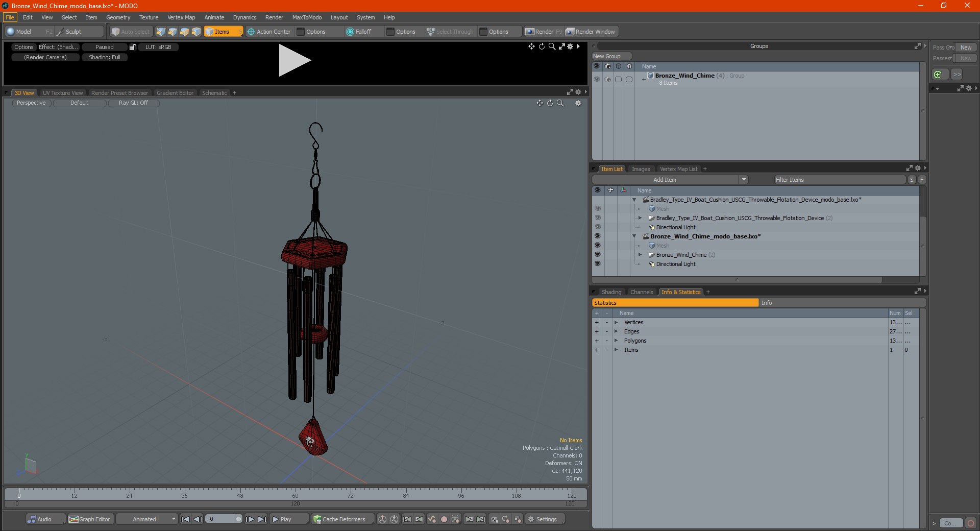The image size is (980, 531).
Task: Select Edges selection mode icon
Action: (x=173, y=32)
